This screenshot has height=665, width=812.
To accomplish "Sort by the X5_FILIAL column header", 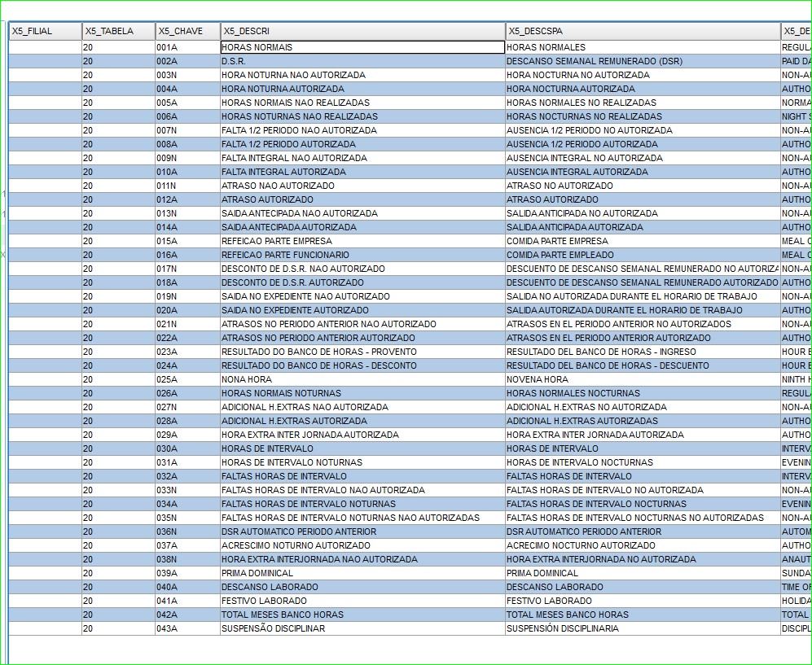I will click(45, 31).
